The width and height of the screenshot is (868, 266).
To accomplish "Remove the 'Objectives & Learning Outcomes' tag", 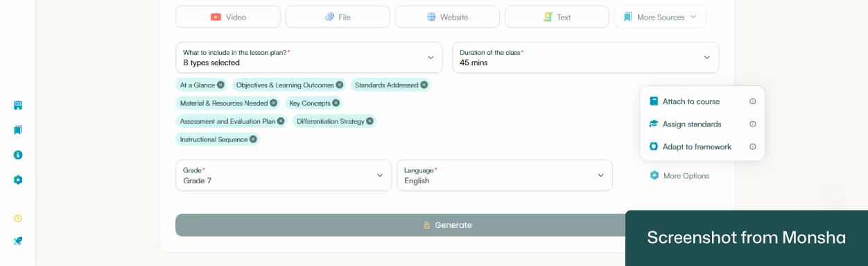I will pyautogui.click(x=340, y=85).
